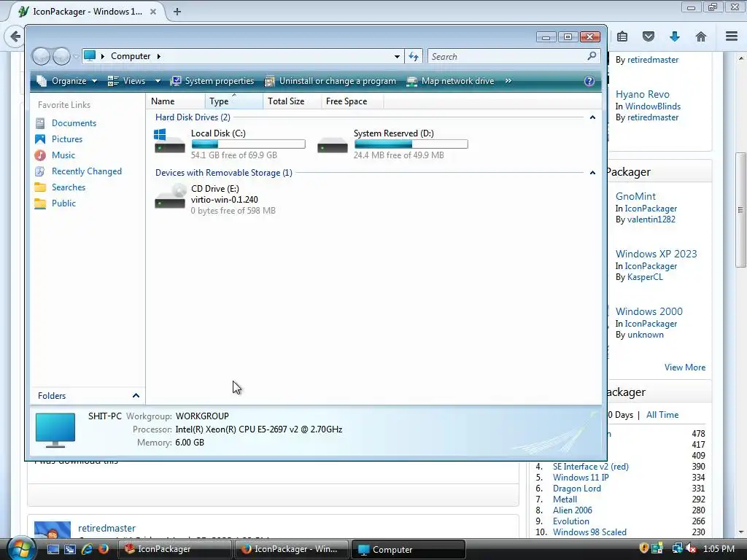Click System properties toolbar item
747x560 pixels.
coord(212,81)
